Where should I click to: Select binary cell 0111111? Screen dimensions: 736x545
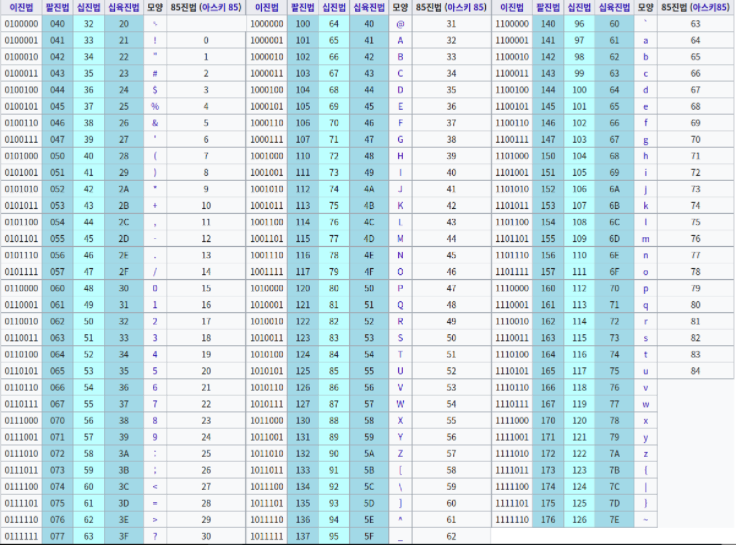click(x=21, y=536)
